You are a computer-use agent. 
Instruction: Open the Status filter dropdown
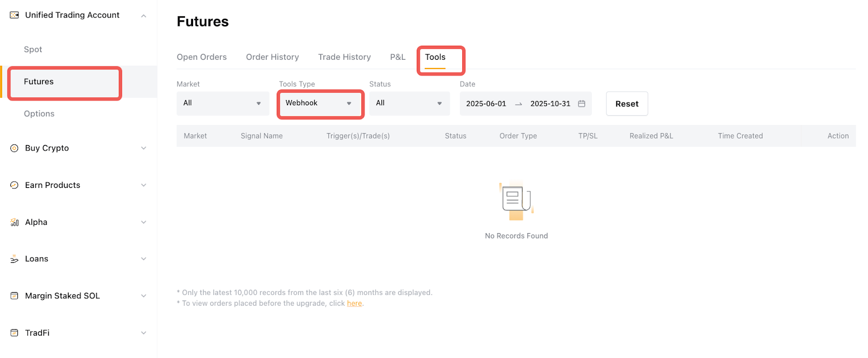409,103
